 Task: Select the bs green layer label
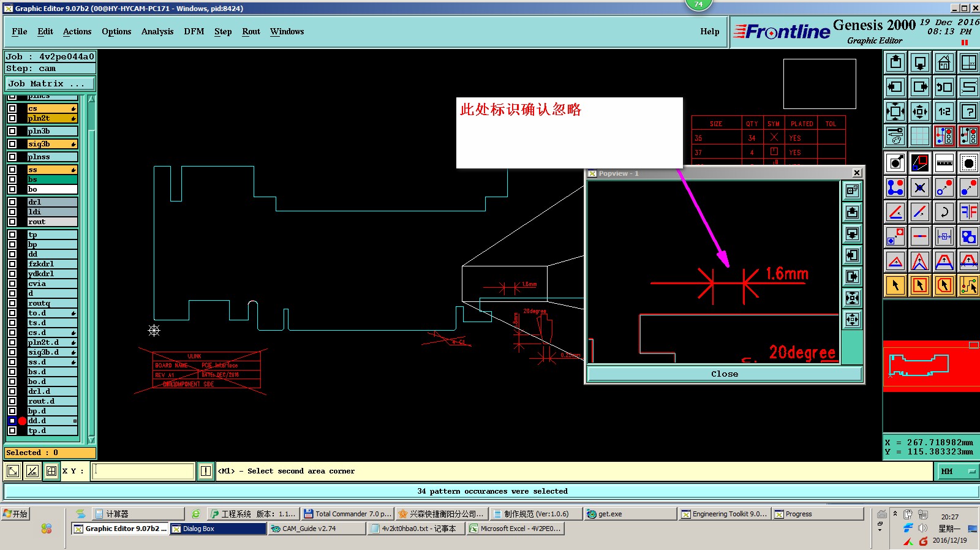(x=52, y=179)
